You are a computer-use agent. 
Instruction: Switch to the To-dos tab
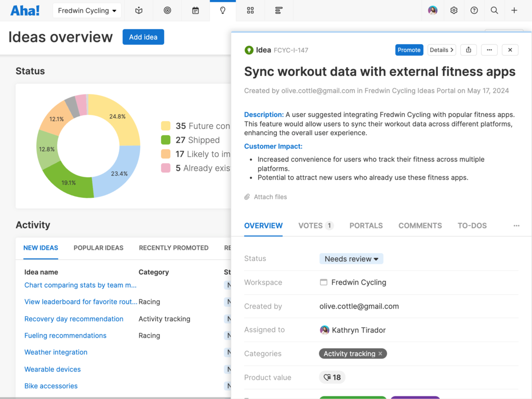tap(472, 225)
